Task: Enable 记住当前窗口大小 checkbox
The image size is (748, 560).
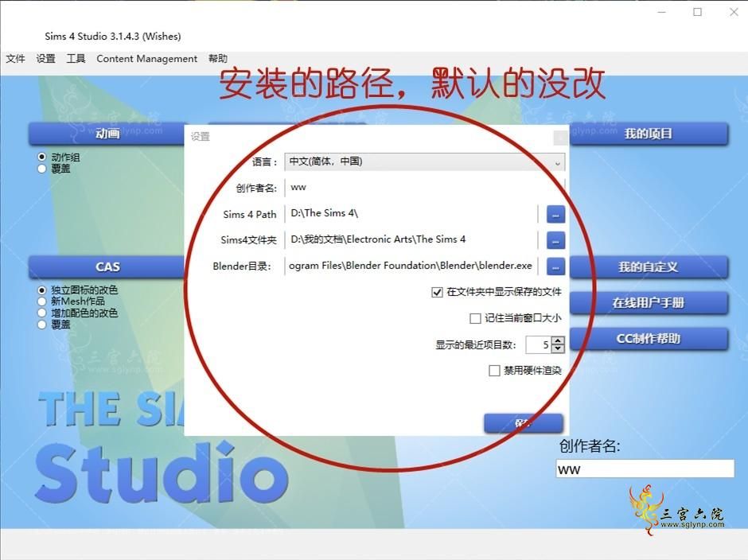Action: pyautogui.click(x=475, y=318)
